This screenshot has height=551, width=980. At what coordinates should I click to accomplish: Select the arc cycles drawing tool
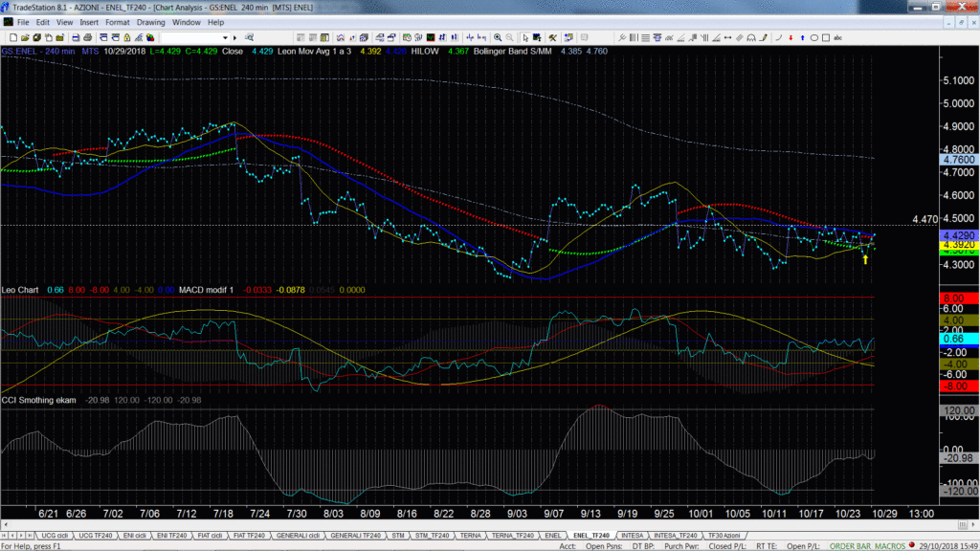pos(751,38)
